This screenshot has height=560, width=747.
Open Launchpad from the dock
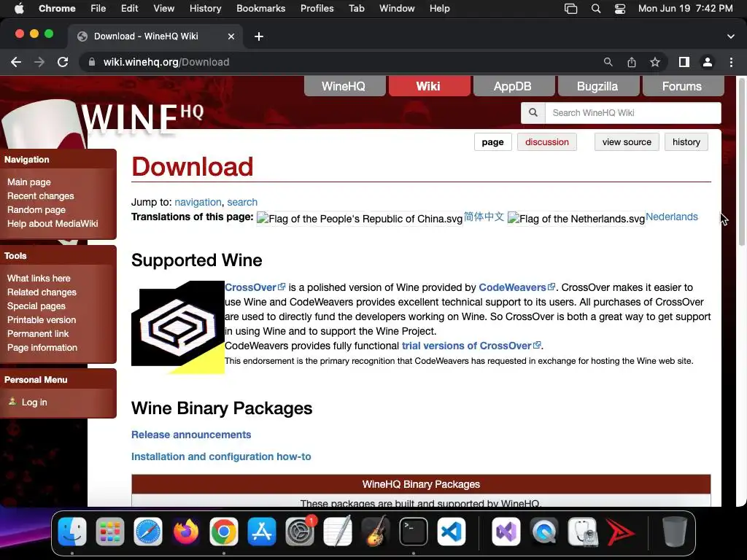(110, 532)
